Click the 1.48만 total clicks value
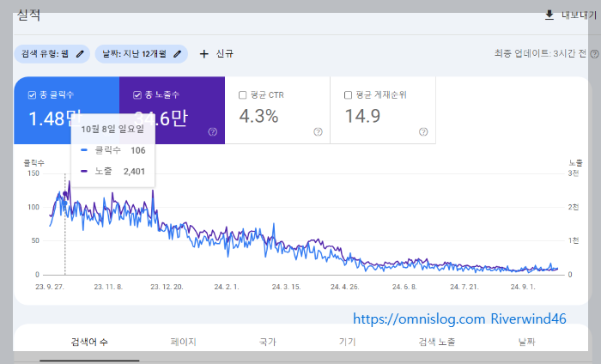Screen dimensions: 601x364 pyautogui.click(x=55, y=118)
